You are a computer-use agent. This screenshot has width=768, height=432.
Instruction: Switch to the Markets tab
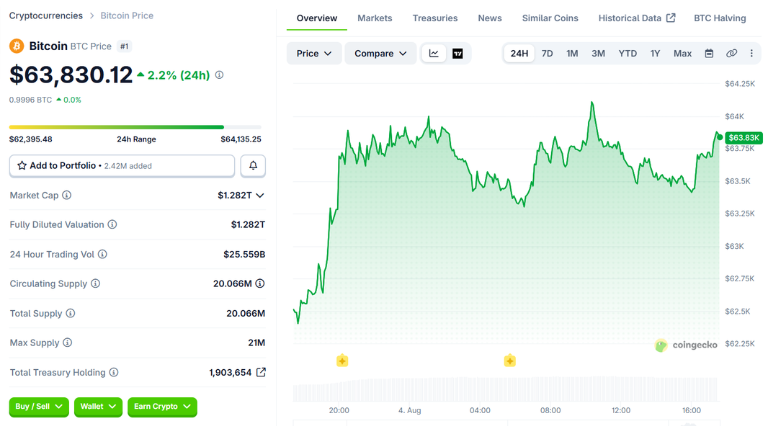375,18
